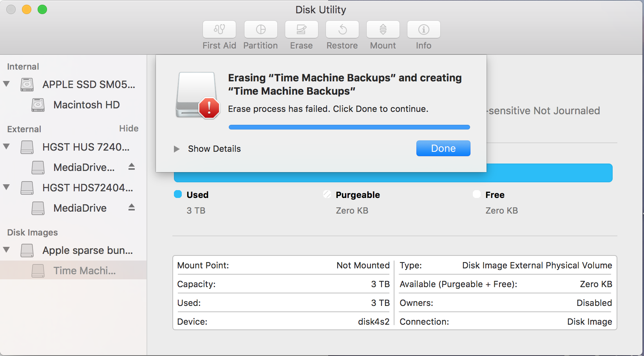Eject the MediaDrive volume under HGST HDS72404
This screenshot has width=644, height=356.
(x=132, y=207)
